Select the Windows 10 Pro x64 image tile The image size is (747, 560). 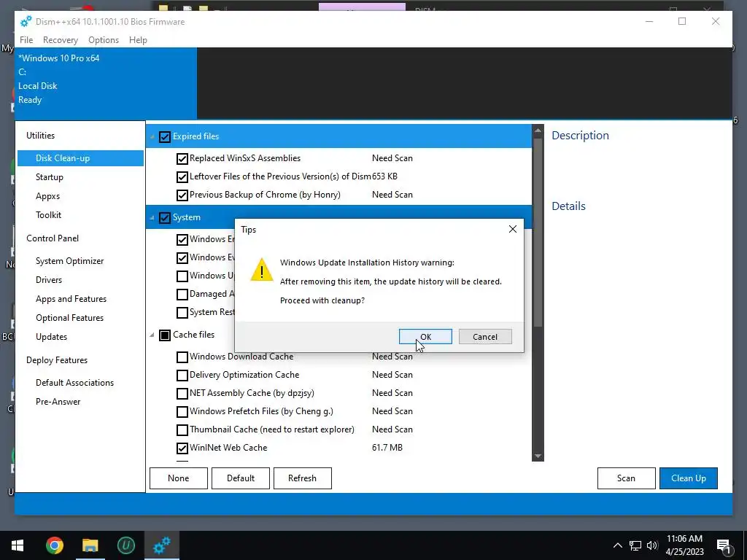point(106,83)
